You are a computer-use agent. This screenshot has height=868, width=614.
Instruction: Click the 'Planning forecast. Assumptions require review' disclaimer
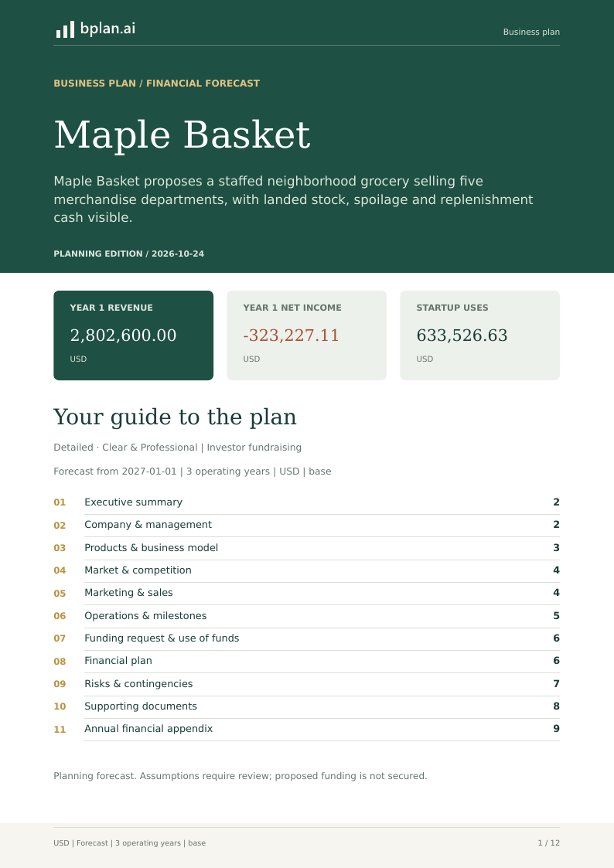point(240,776)
